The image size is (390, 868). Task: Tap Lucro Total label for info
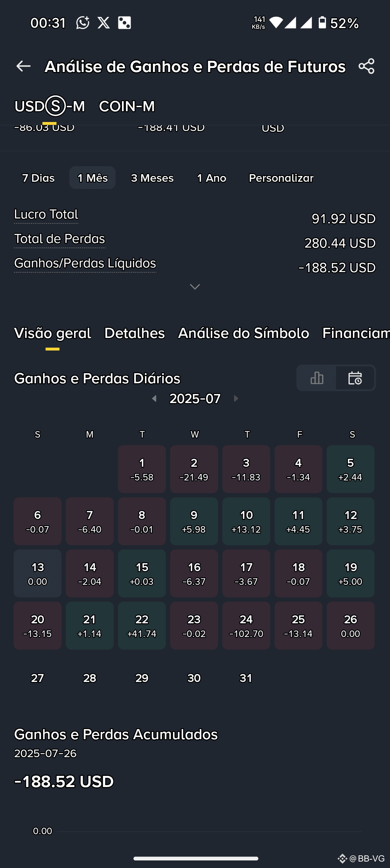tap(46, 214)
